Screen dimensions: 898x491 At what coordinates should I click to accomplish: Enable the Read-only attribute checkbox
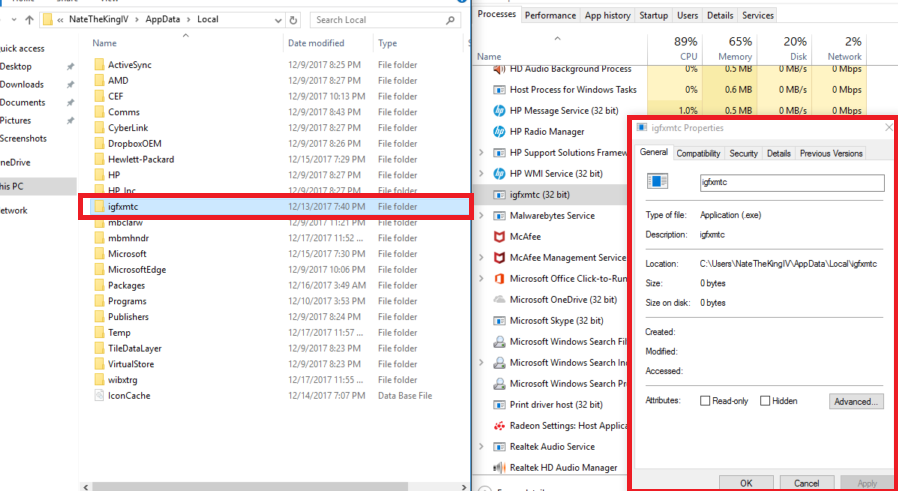705,401
